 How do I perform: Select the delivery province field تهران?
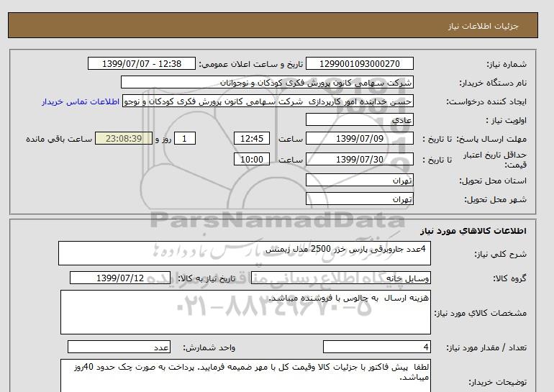point(359,180)
